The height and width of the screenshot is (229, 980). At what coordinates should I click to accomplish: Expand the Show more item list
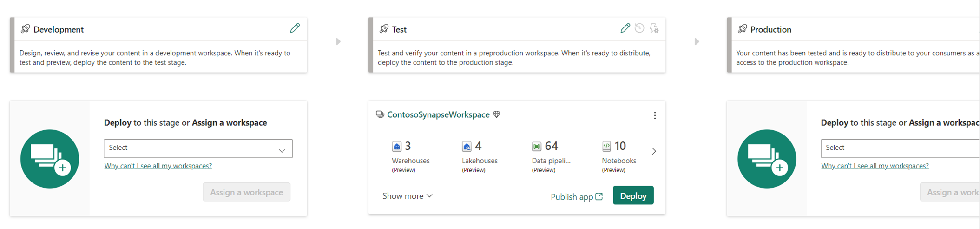[x=408, y=196]
